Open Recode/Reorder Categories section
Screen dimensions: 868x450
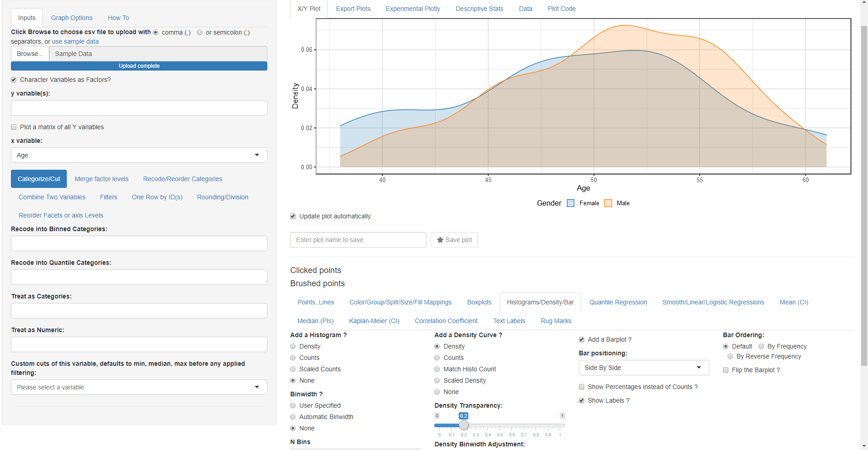(183, 179)
